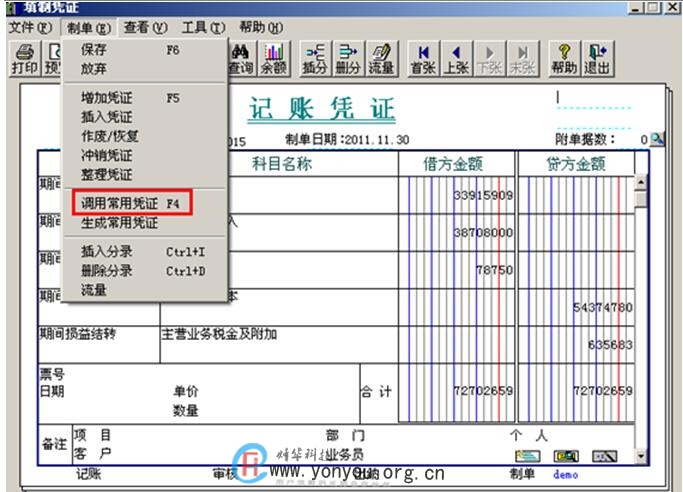The image size is (683, 492).
Task: Choose 流量 entry in 制单 menu
Action: tap(144, 290)
